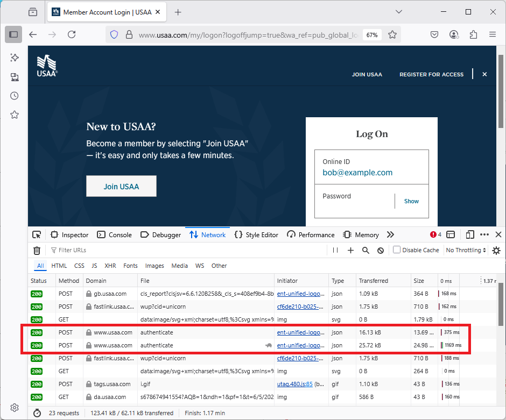Toggle the Media request filter
This screenshot has width=506, height=420.
click(x=179, y=266)
